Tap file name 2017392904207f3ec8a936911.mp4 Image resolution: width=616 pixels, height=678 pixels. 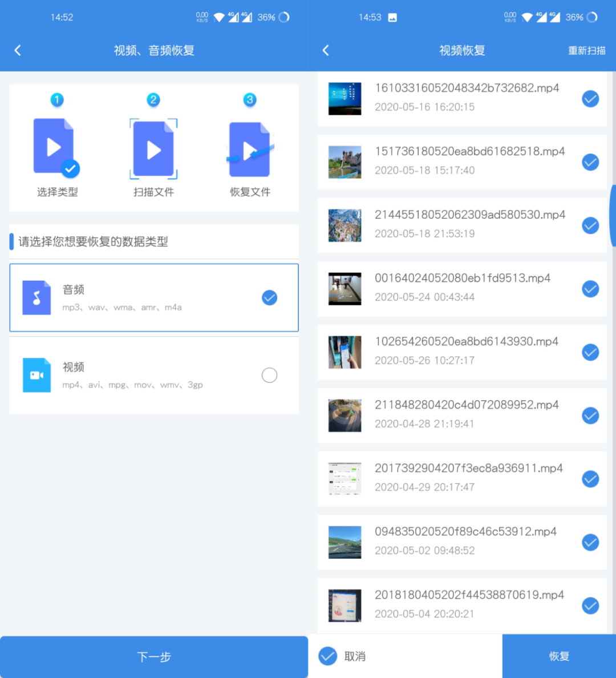pyautogui.click(x=469, y=468)
